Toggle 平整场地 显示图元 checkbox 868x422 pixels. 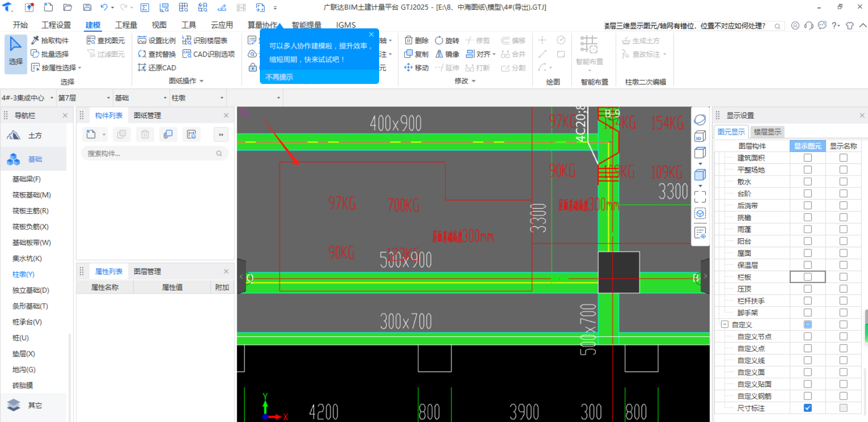pyautogui.click(x=808, y=170)
